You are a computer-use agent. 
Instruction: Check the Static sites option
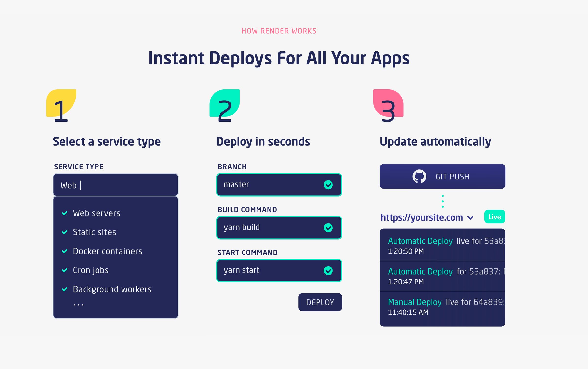click(65, 232)
